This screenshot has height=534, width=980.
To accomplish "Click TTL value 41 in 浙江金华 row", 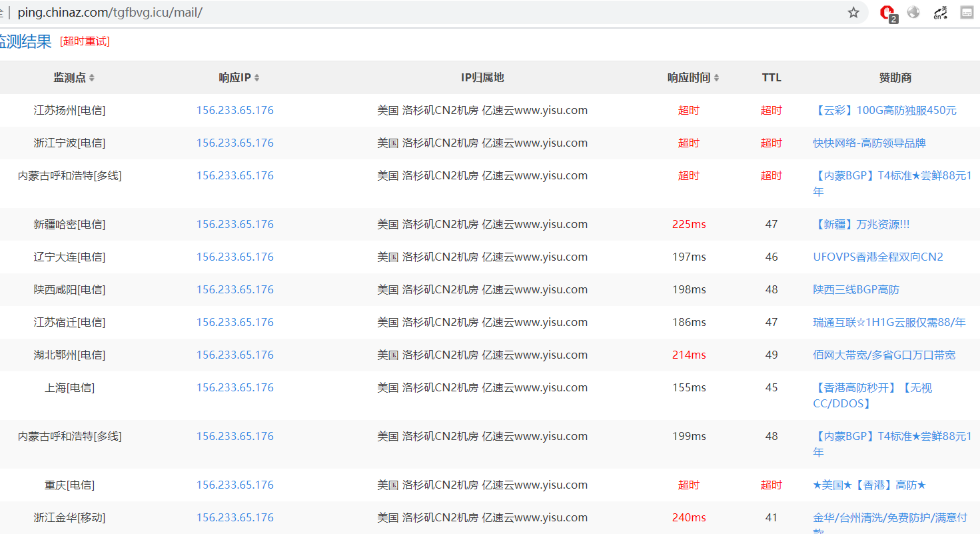I will (x=771, y=518).
